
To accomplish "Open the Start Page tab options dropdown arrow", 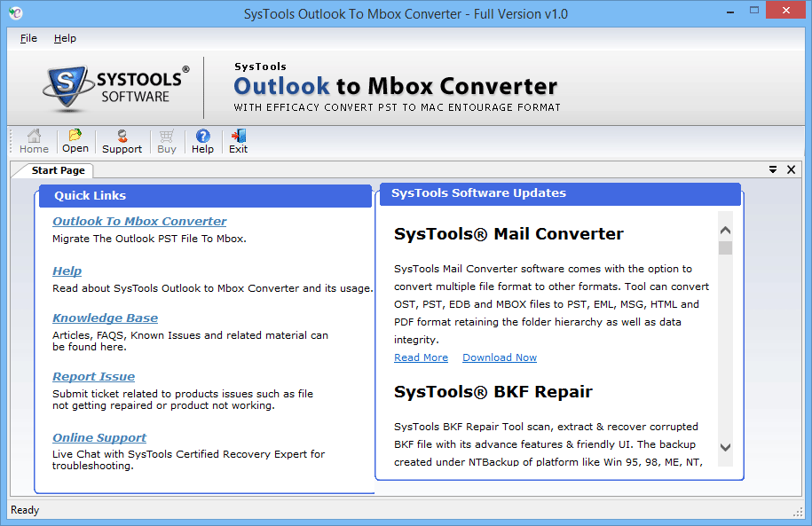I will (772, 169).
